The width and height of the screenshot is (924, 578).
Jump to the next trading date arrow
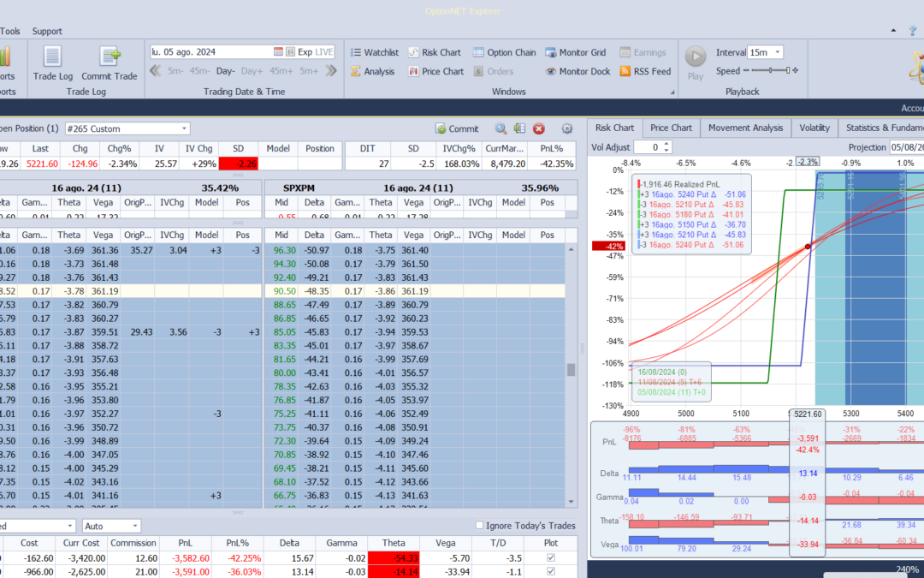click(x=331, y=71)
